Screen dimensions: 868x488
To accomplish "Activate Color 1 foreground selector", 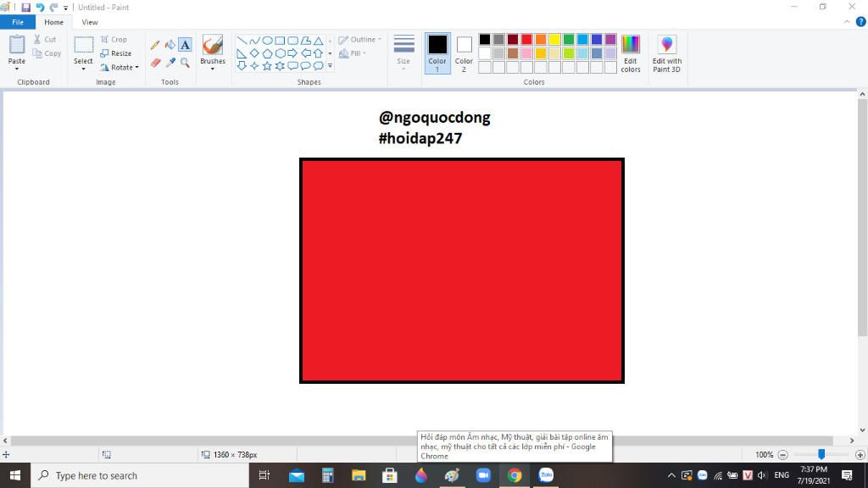I will [x=437, y=53].
